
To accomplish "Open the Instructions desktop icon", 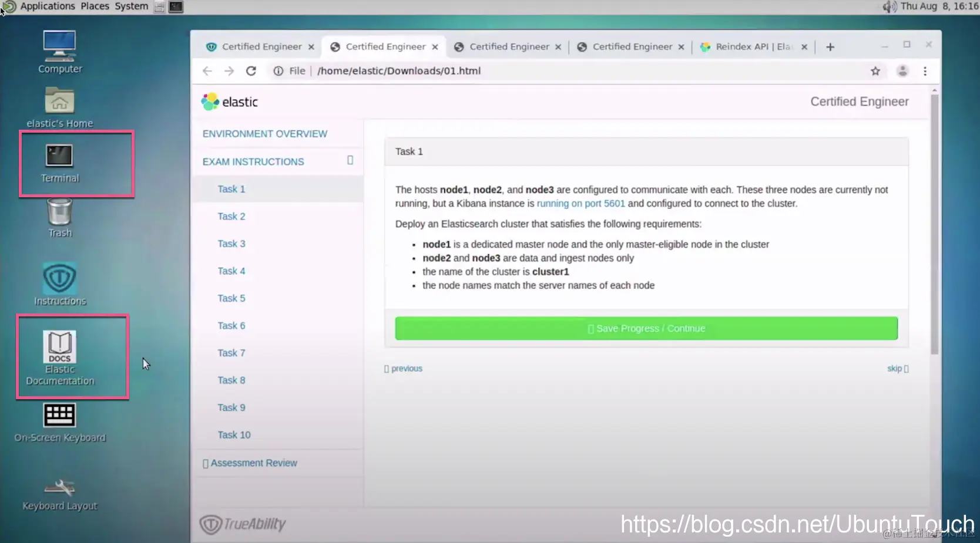I will tap(59, 284).
